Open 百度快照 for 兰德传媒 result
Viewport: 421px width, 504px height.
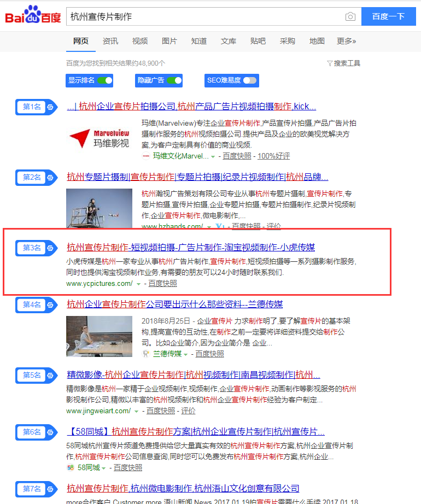[x=209, y=354]
